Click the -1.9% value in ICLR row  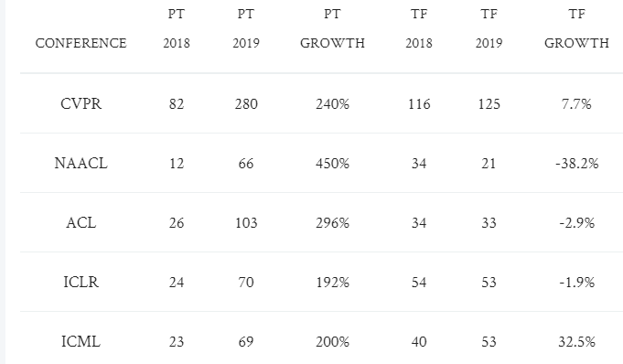coord(577,282)
